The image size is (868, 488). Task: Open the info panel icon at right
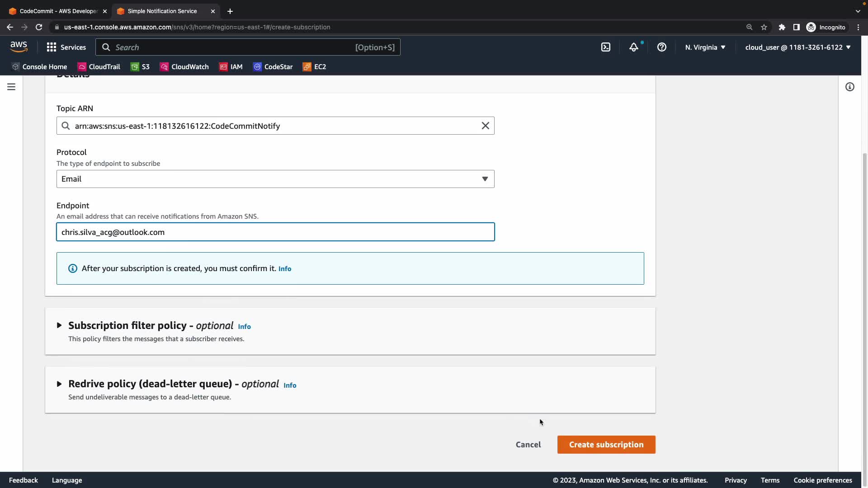[x=850, y=87]
